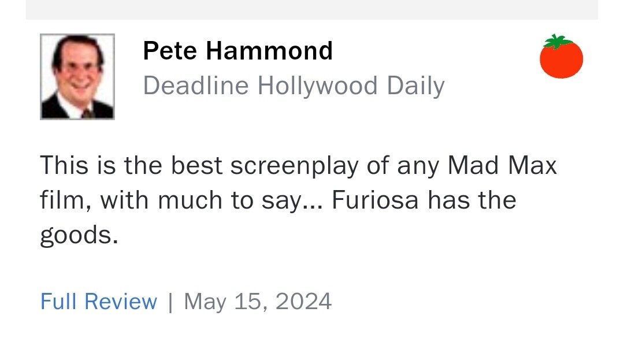Click the word Furiosa in the review
Screen dimensions: 624x364
(376, 200)
